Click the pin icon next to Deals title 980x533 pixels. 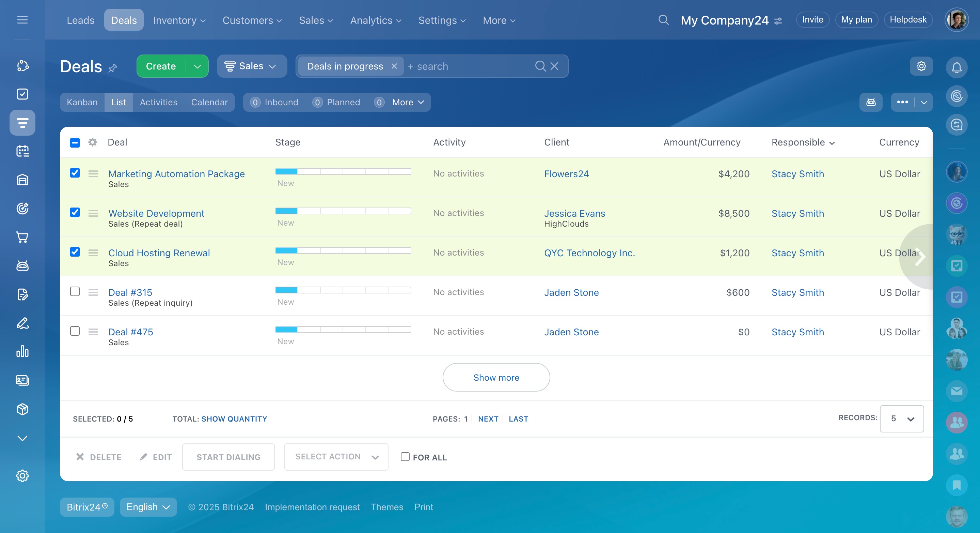coord(113,68)
